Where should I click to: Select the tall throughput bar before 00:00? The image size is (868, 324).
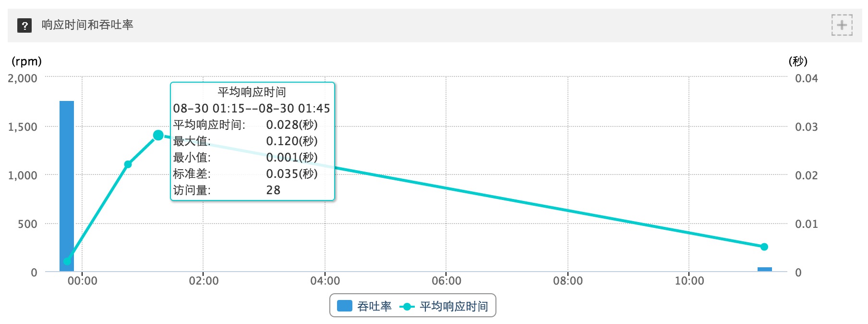pos(67,186)
